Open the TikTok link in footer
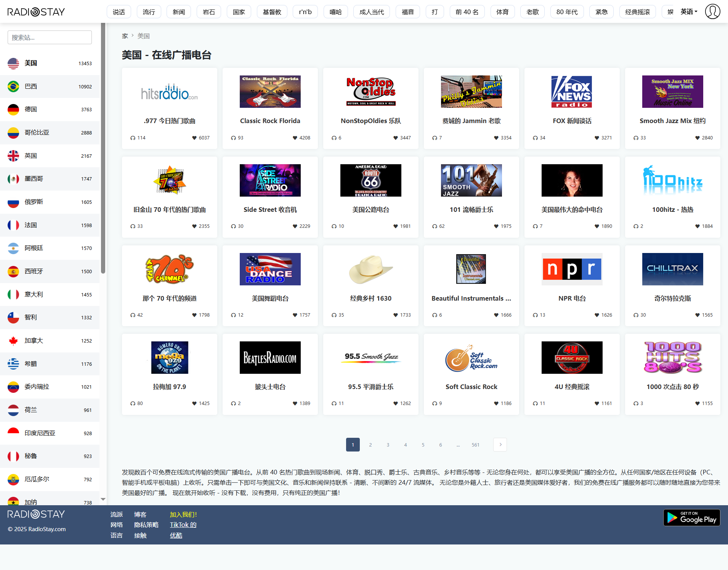 (183, 525)
